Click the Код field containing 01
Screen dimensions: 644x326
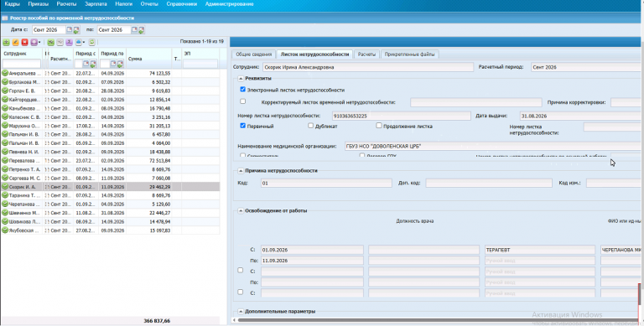click(326, 184)
